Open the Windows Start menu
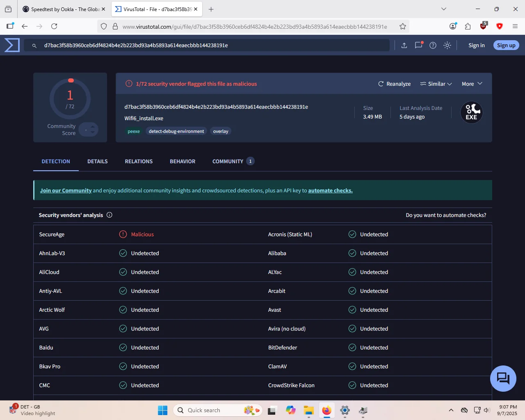Image resolution: width=525 pixels, height=420 pixels. [x=162, y=410]
